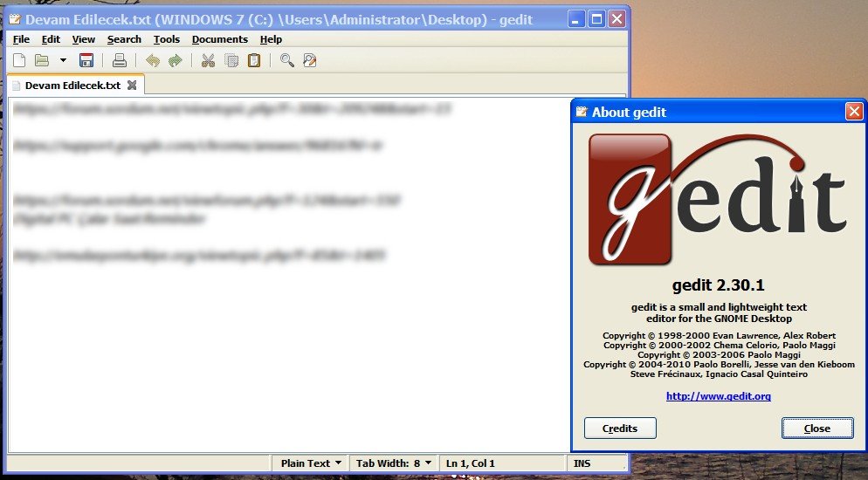Screen dimensions: 868x480
Task: Open the Edit menu
Action: (x=51, y=39)
